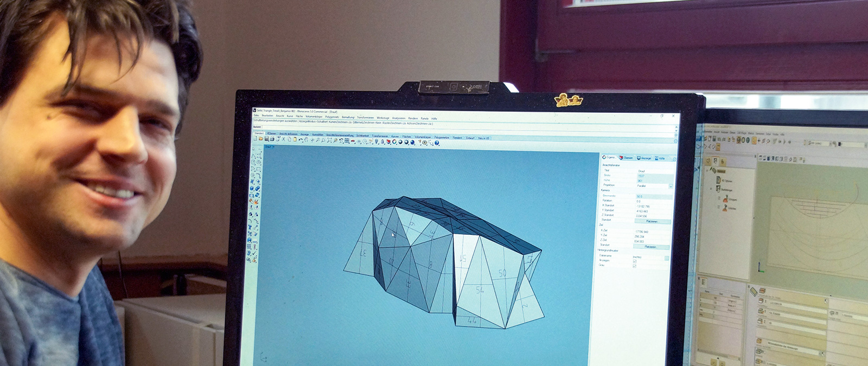This screenshot has height=366, width=868.
Task: Open the Layers icon in the toolbar
Action: coord(388,142)
